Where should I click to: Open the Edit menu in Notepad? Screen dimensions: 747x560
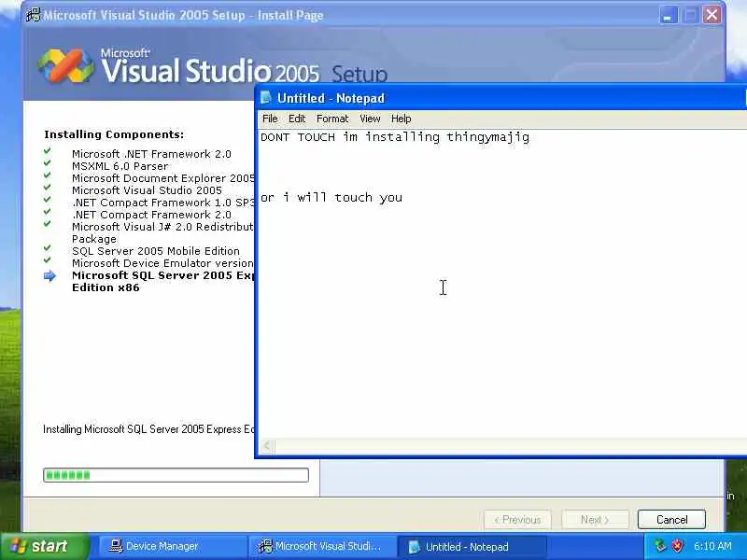tap(297, 119)
